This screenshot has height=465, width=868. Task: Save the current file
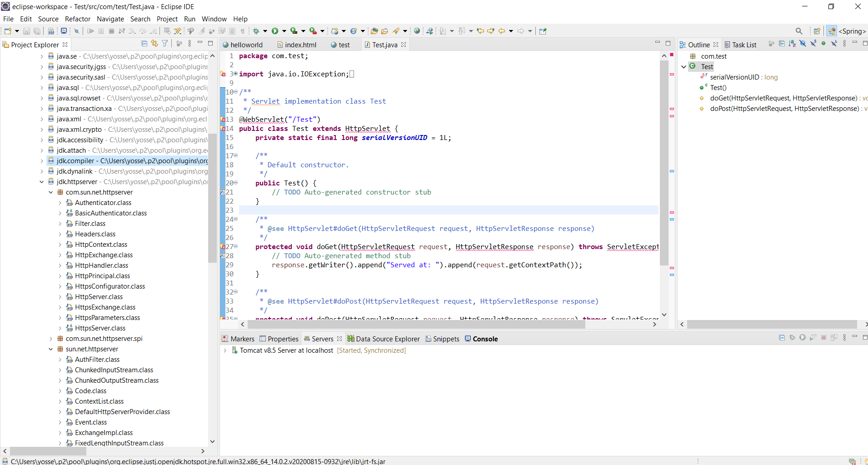pos(26,30)
